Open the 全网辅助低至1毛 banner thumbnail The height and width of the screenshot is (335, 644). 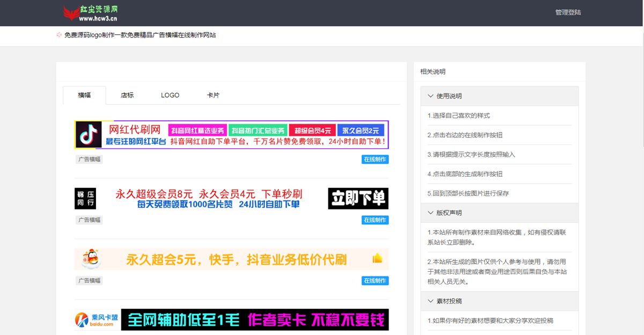pyautogui.click(x=231, y=319)
